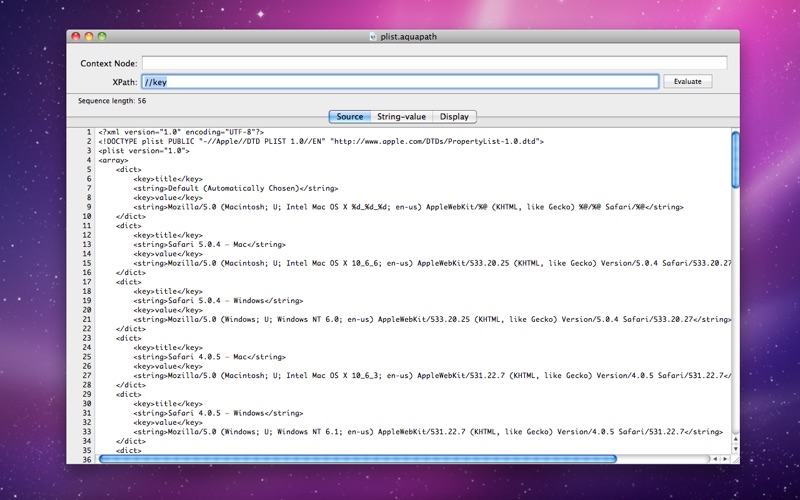Focus the Context Node input field
This screenshot has height=500, width=800.
click(x=434, y=63)
